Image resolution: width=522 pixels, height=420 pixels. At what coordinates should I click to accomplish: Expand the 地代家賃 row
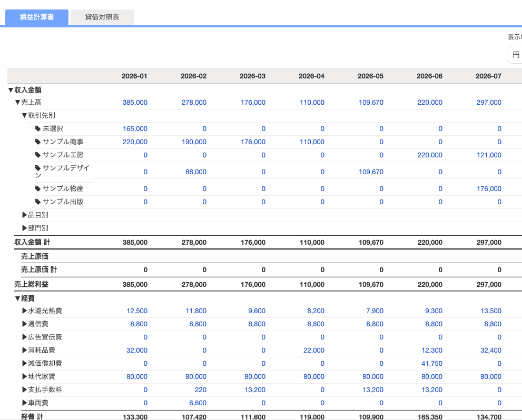click(x=24, y=376)
